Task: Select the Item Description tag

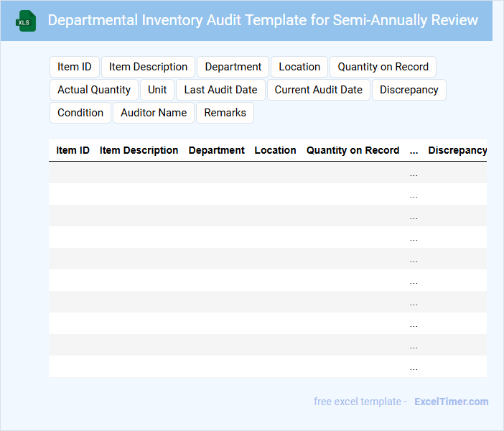Action: click(148, 67)
